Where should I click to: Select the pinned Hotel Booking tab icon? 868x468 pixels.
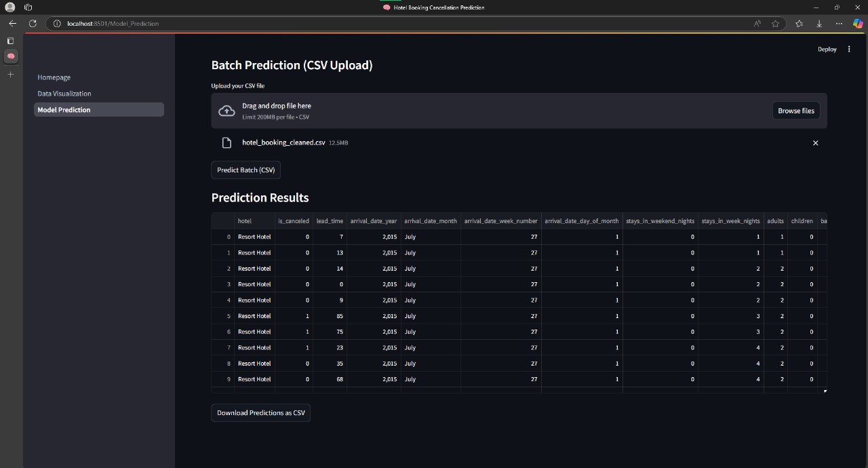click(11, 56)
